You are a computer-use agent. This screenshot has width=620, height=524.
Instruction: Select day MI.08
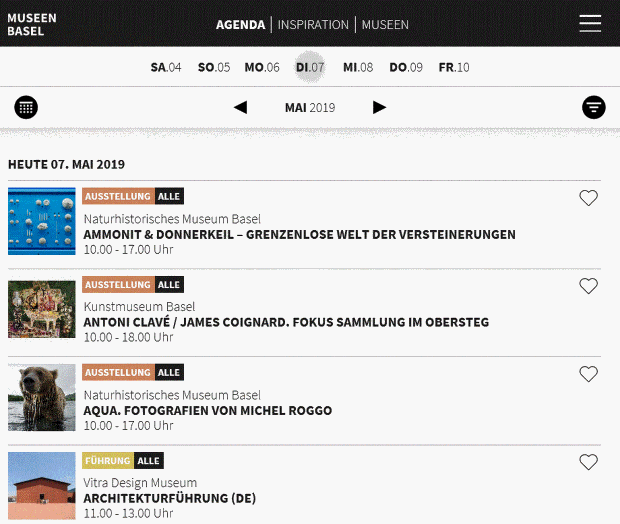(358, 67)
